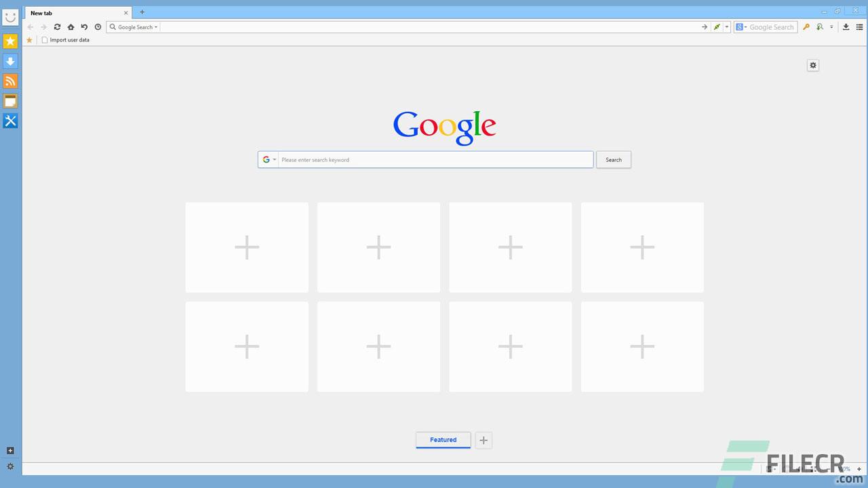Open the download manager toolbar icon

tap(846, 27)
